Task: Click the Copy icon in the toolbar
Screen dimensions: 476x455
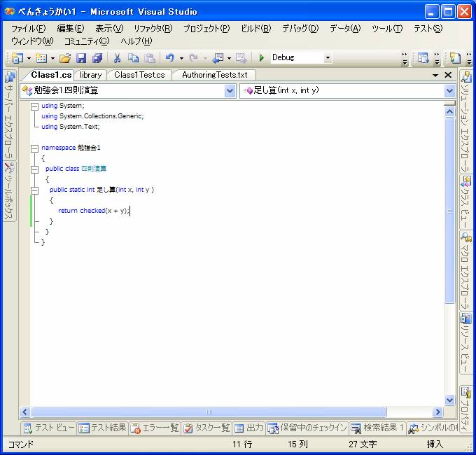Action: 133,58
